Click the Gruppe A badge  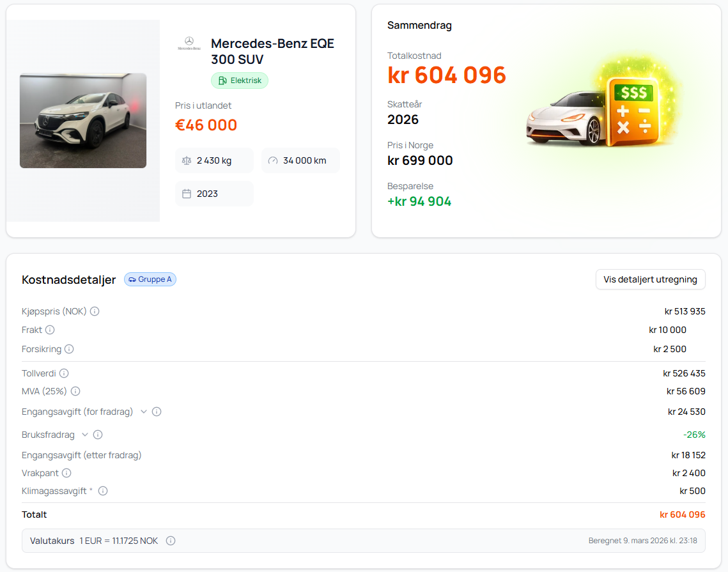point(150,279)
